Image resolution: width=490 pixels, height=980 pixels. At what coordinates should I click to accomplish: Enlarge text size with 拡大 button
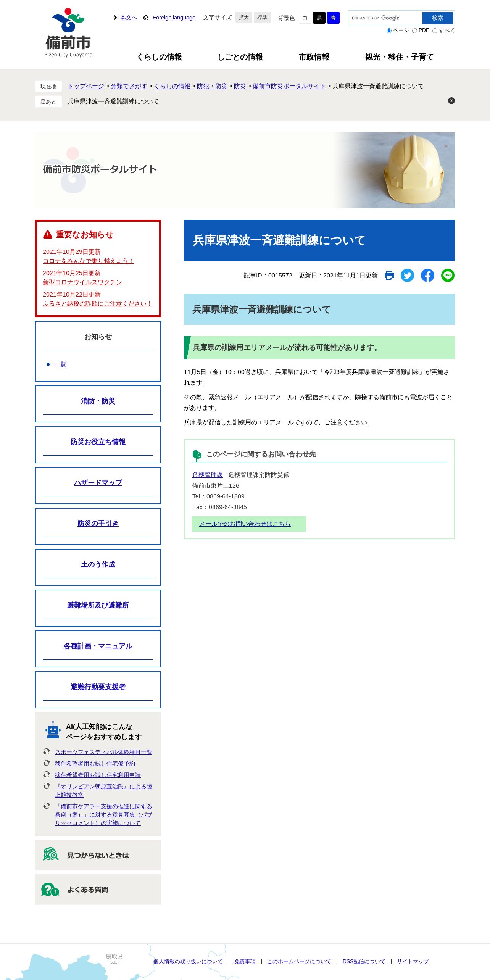(x=244, y=18)
